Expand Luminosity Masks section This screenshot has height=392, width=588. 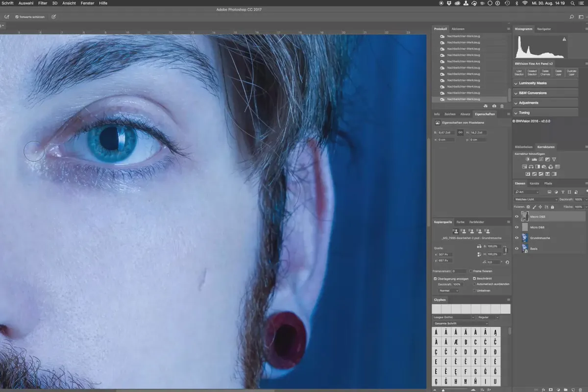(x=545, y=83)
